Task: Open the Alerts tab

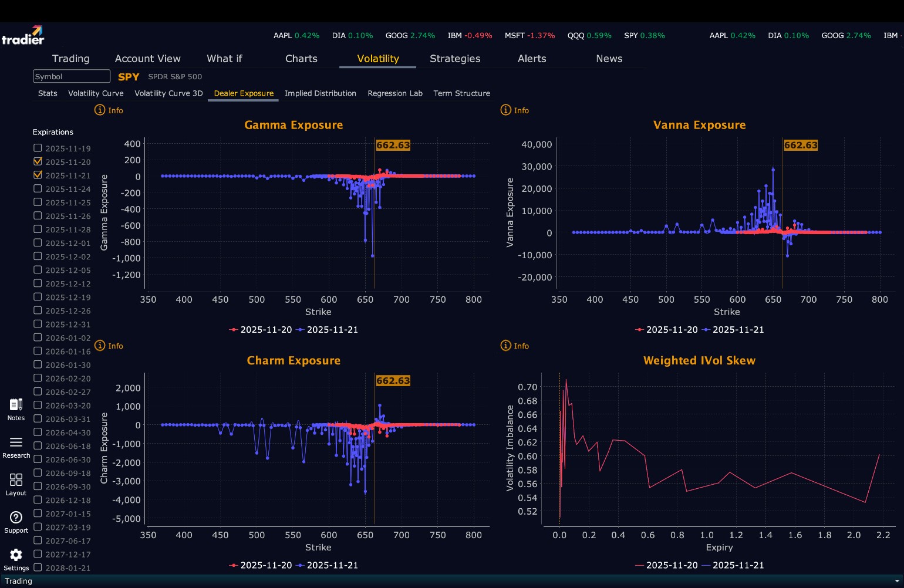Action: pos(532,59)
